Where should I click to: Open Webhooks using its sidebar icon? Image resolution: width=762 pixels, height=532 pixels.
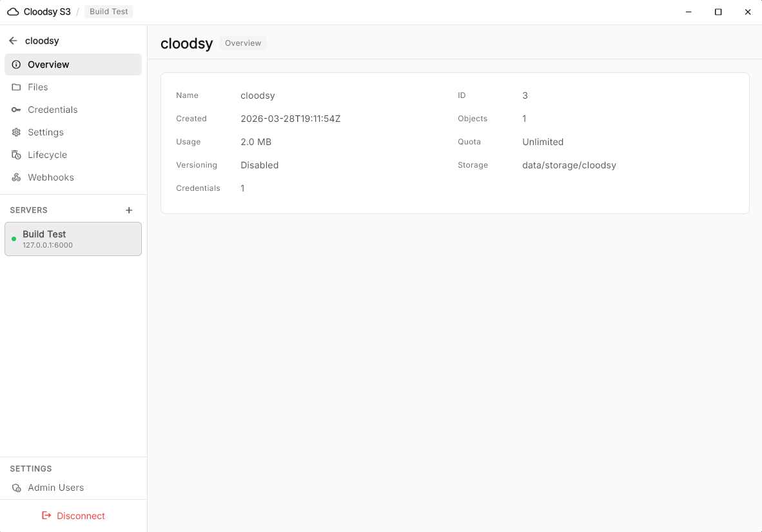click(15, 177)
